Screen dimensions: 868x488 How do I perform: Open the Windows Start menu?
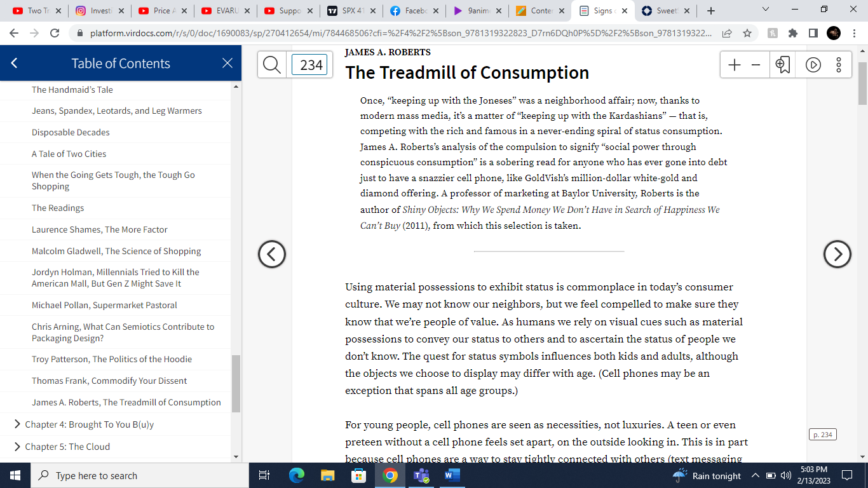pos(15,475)
